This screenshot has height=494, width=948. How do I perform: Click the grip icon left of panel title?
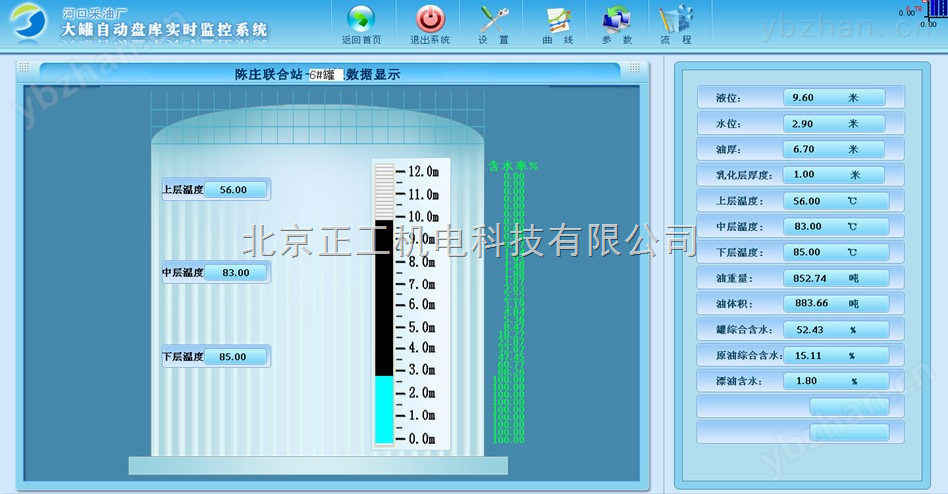(24, 67)
